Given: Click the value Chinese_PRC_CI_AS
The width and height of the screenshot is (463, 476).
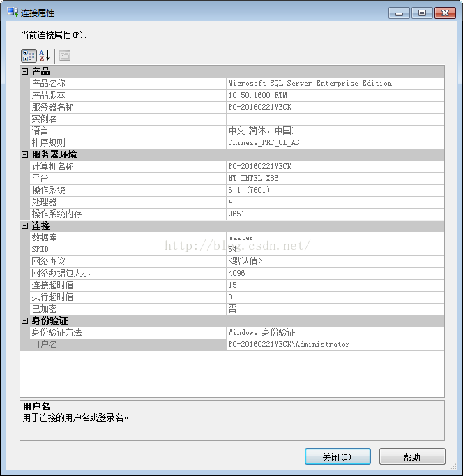Looking at the screenshot, I should click(x=264, y=142).
